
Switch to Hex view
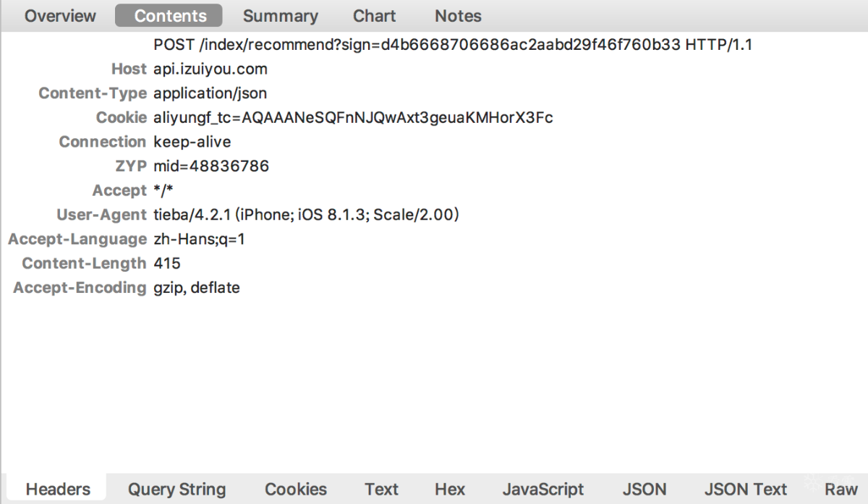pyautogui.click(x=450, y=490)
